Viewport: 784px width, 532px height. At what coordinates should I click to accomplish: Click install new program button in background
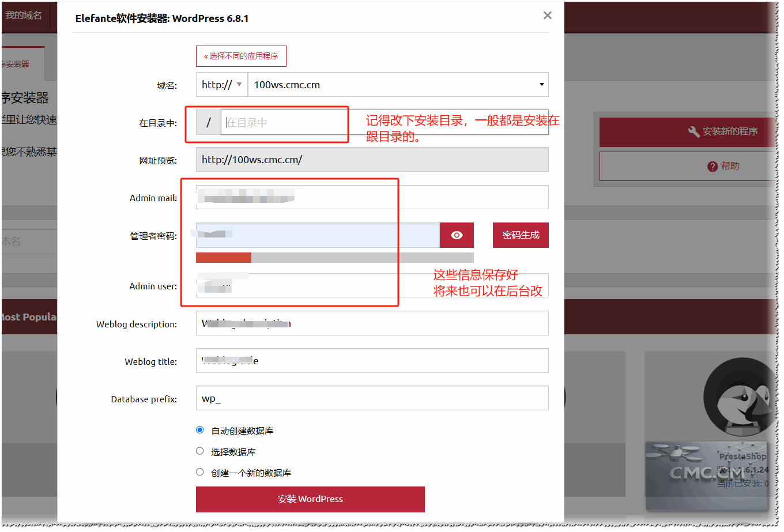tap(689, 132)
